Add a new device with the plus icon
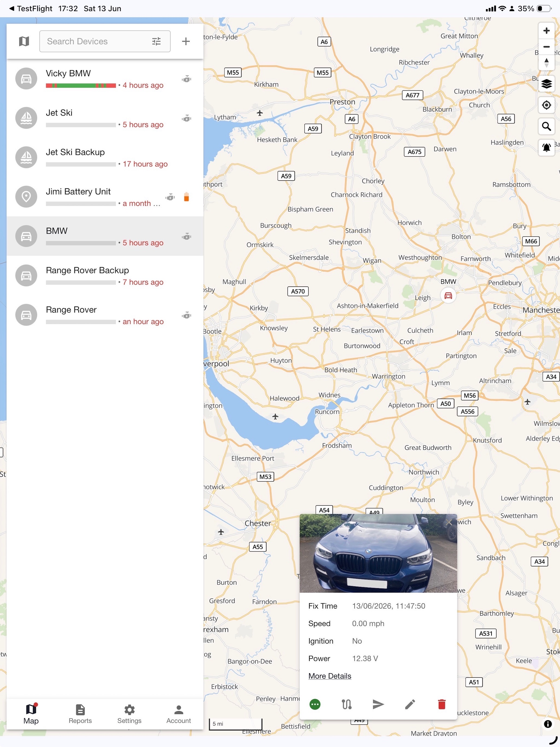This screenshot has height=747, width=560. (x=186, y=41)
